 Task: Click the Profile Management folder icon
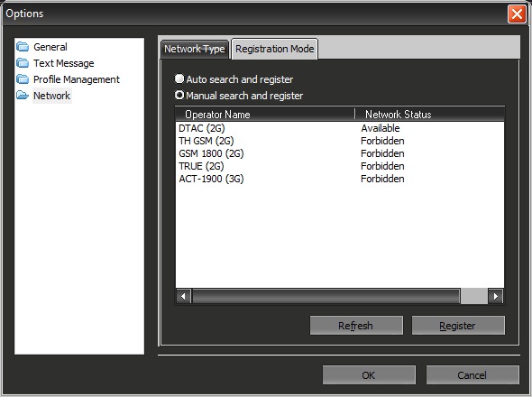23,79
